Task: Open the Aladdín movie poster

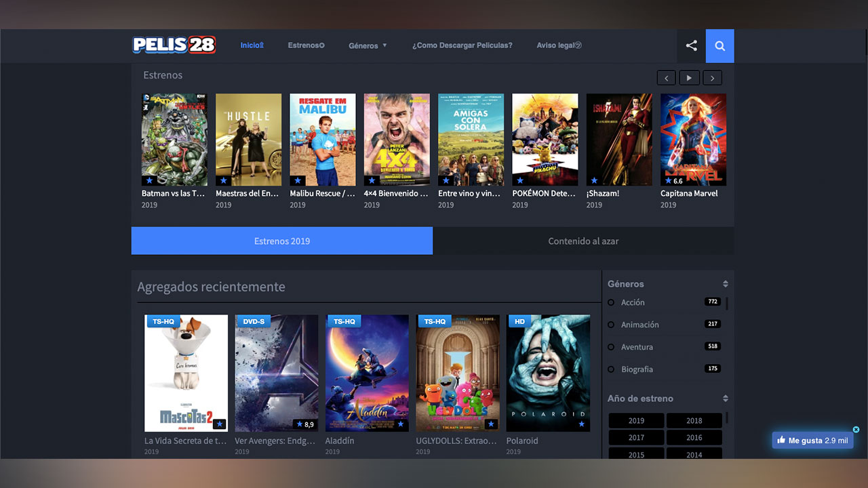Action: [367, 373]
